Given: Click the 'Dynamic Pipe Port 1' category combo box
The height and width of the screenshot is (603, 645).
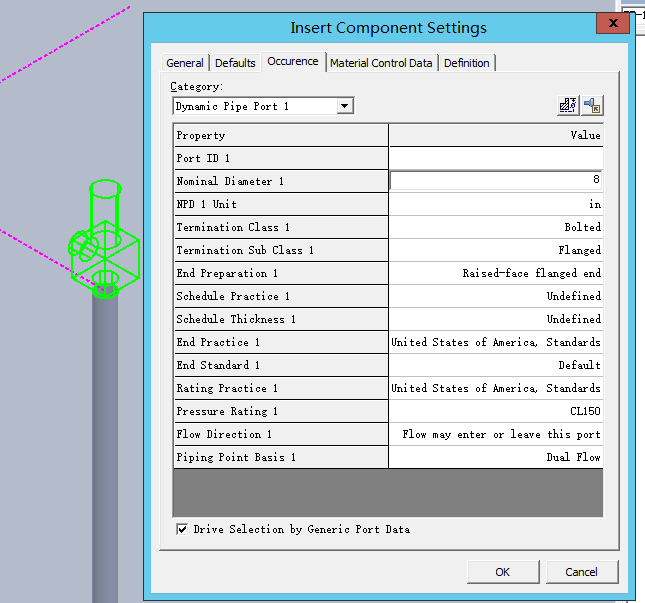Looking at the screenshot, I should pos(263,106).
